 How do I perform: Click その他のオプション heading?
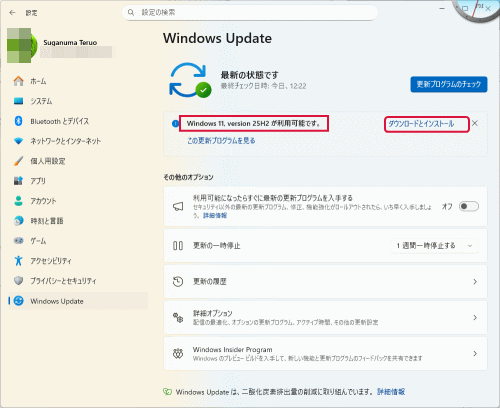point(188,177)
